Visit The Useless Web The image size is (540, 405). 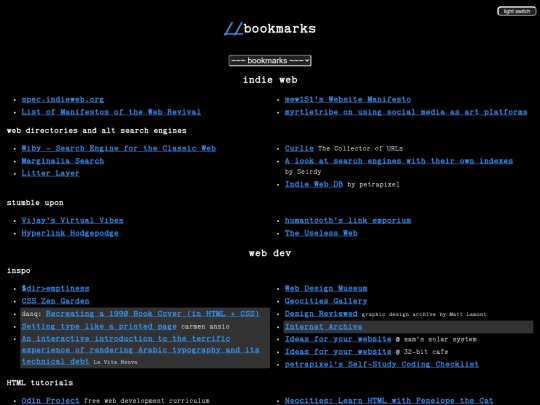321,233
